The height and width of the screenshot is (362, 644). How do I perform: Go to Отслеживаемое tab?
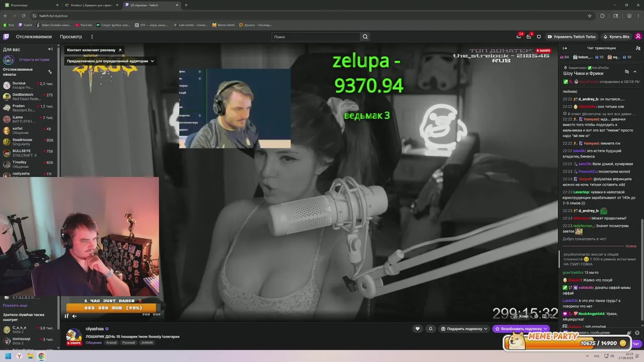click(x=34, y=37)
